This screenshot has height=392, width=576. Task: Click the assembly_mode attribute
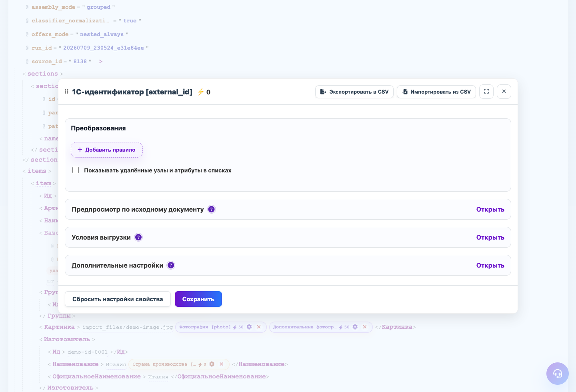coord(53,7)
